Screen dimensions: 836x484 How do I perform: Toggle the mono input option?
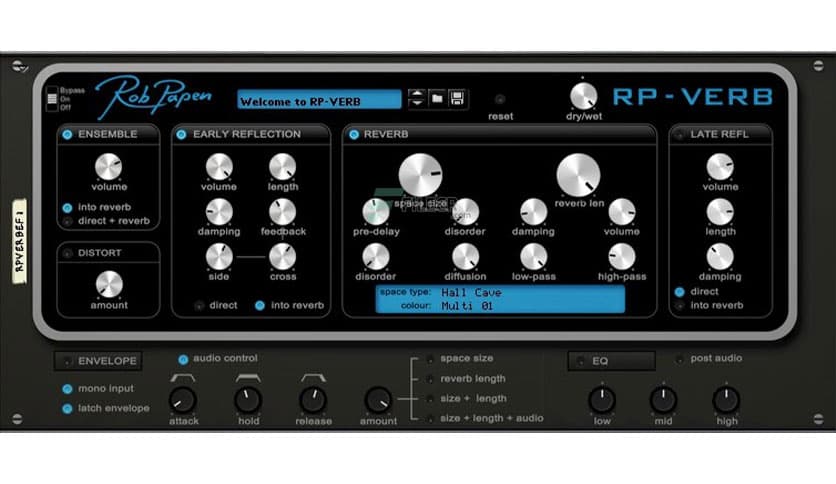67,389
